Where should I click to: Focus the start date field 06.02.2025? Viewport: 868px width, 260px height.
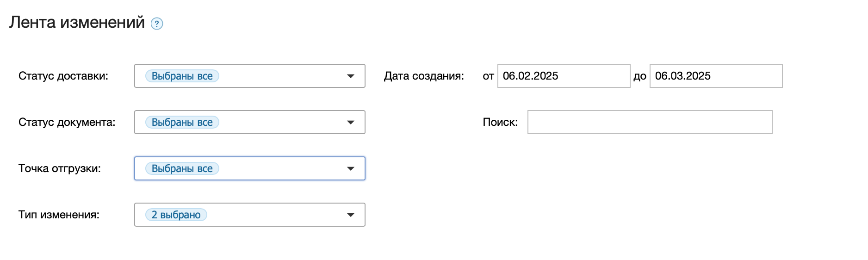click(x=564, y=76)
